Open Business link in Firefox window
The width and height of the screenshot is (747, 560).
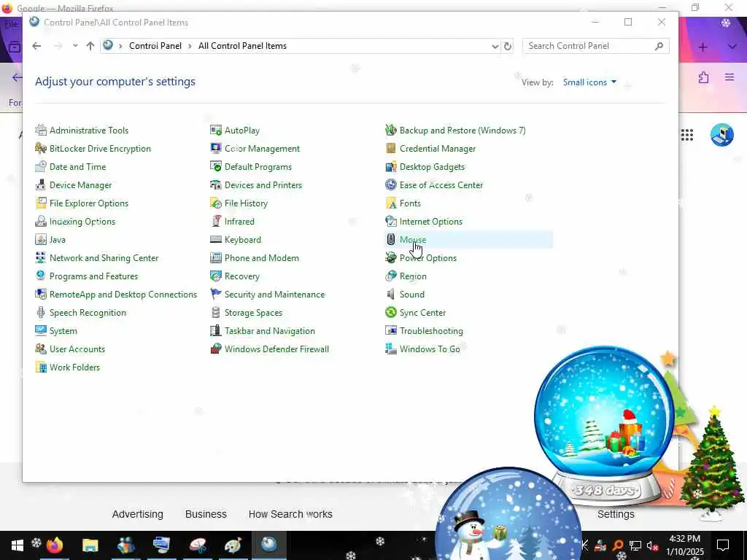206,514
